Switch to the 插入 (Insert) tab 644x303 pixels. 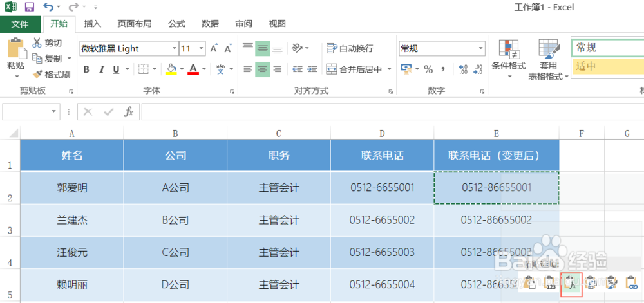click(92, 24)
